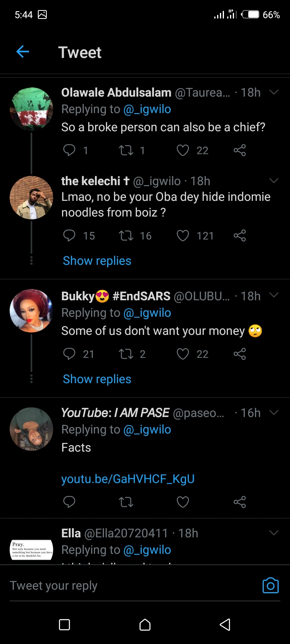This screenshot has width=290, height=644.
Task: Open camera icon in reply bar
Action: [270, 586]
